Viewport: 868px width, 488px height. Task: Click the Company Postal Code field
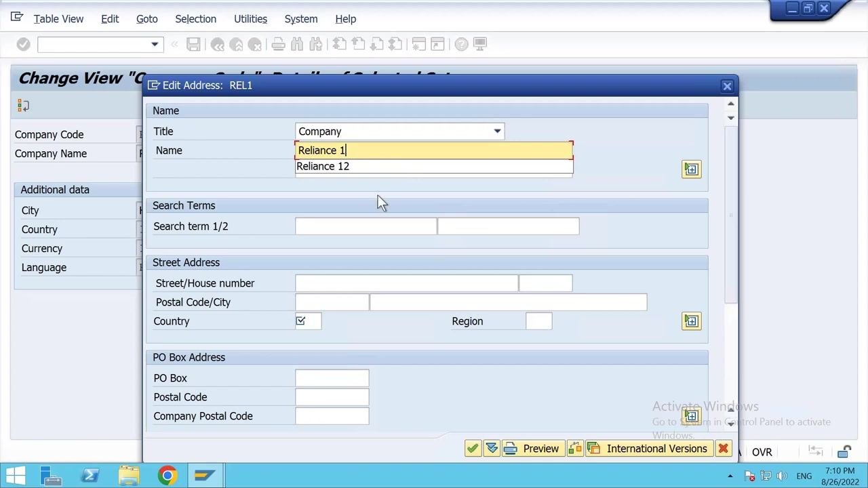pos(332,416)
